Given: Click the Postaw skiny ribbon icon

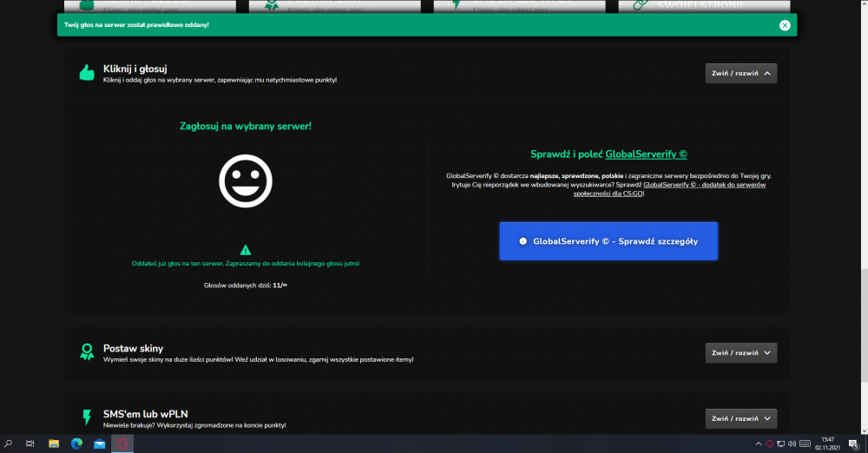Looking at the screenshot, I should tap(87, 352).
